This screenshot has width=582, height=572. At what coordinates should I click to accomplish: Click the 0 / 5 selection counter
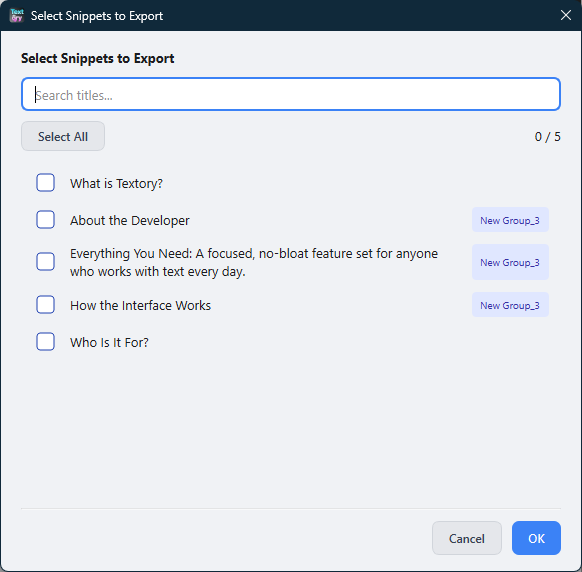547,137
